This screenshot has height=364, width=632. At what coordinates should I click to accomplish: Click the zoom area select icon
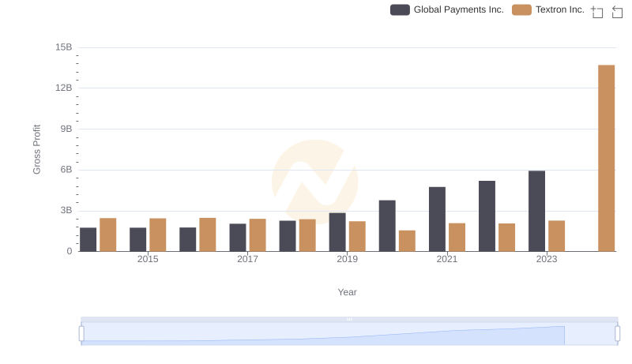pyautogui.click(x=597, y=12)
